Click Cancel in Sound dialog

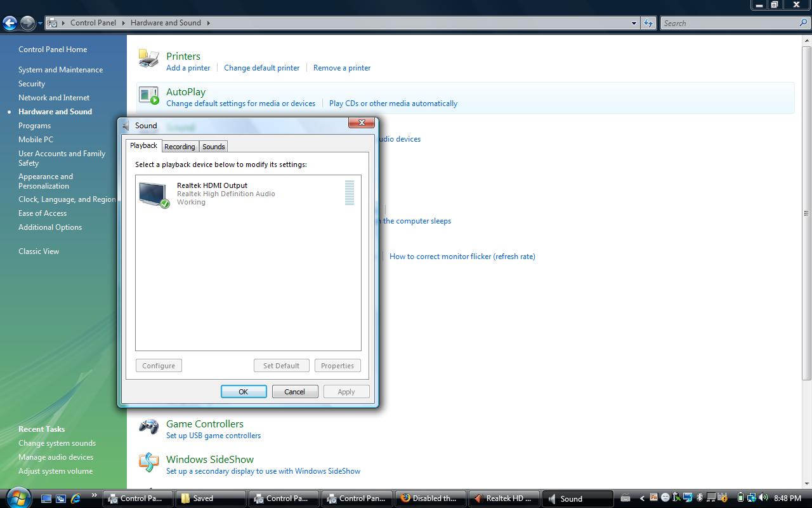point(295,392)
